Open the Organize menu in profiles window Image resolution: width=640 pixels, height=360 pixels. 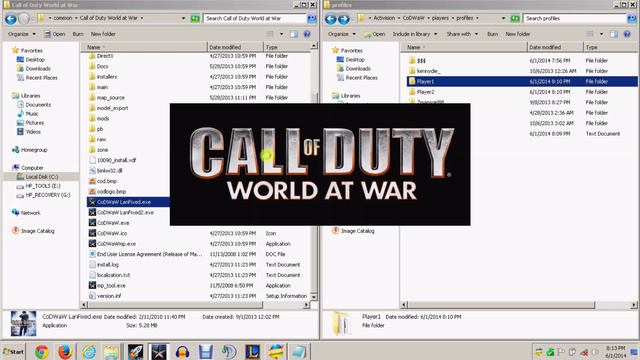342,34
